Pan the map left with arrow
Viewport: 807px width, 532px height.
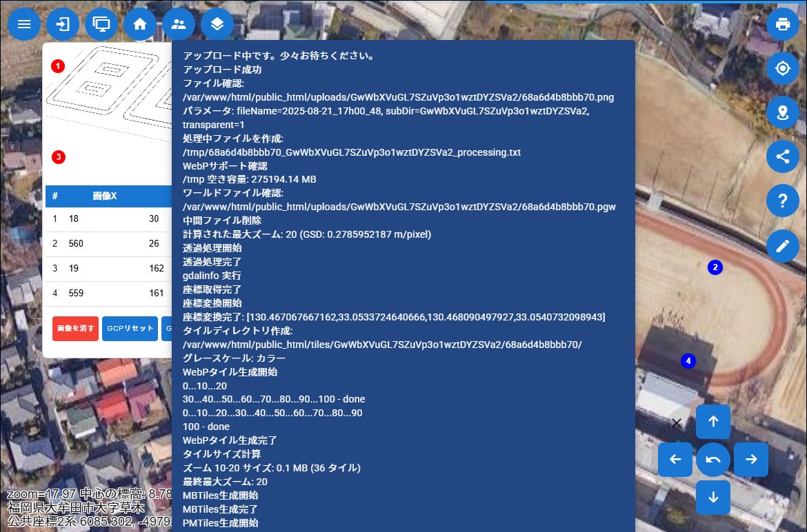(675, 460)
